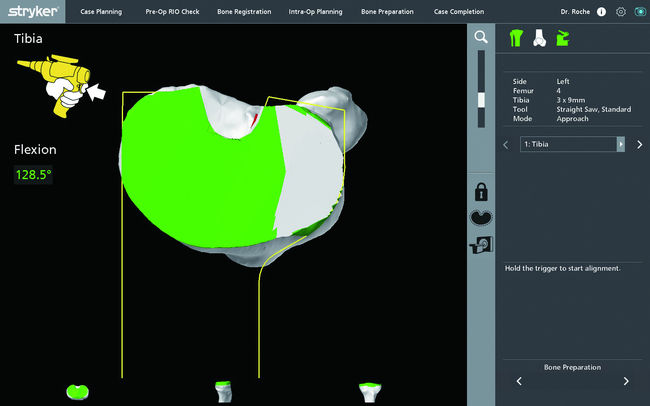
Task: Select the top-view tibia thumbnail
Action: point(78,392)
